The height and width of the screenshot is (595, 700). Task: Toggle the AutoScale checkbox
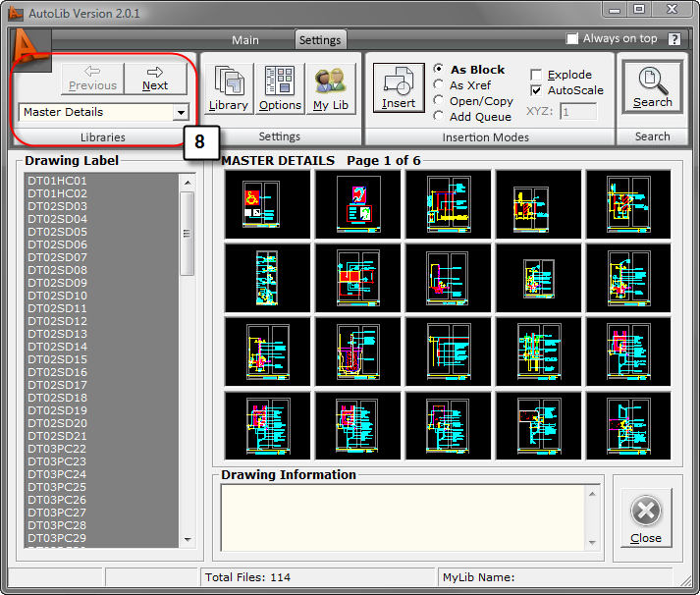click(536, 90)
